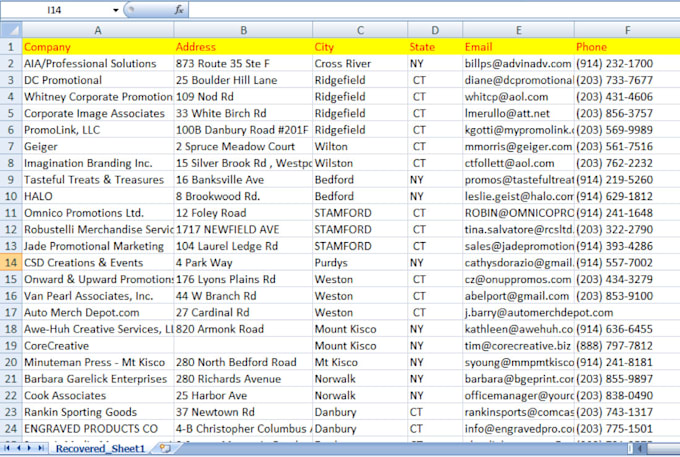Switch to the Recovered_Sheet1 tab
Screen dimensions: 680x457
click(x=100, y=448)
